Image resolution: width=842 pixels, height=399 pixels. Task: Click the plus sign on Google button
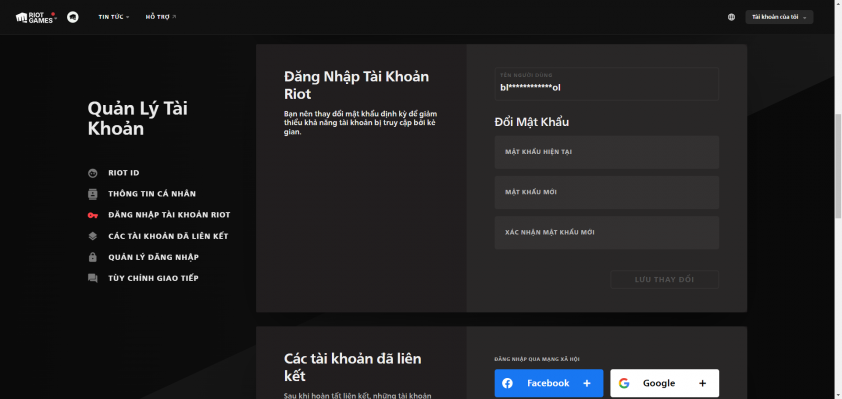pos(702,383)
